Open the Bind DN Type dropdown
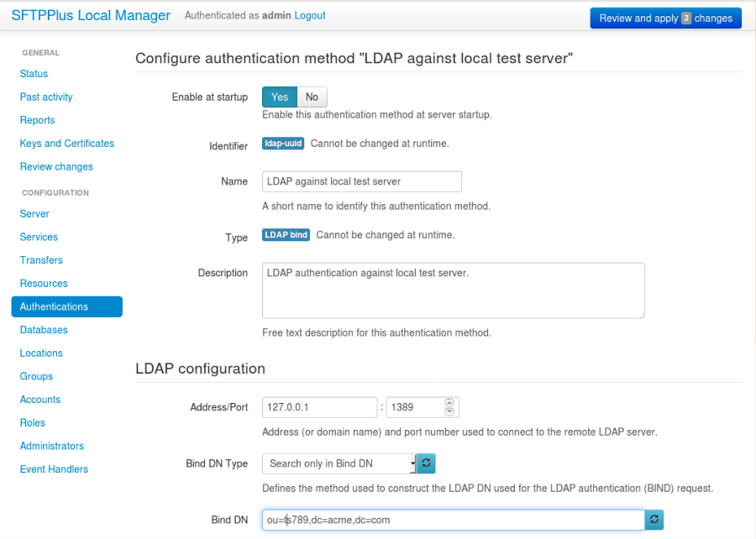Viewport: 756px width, 539px height. pyautogui.click(x=339, y=463)
